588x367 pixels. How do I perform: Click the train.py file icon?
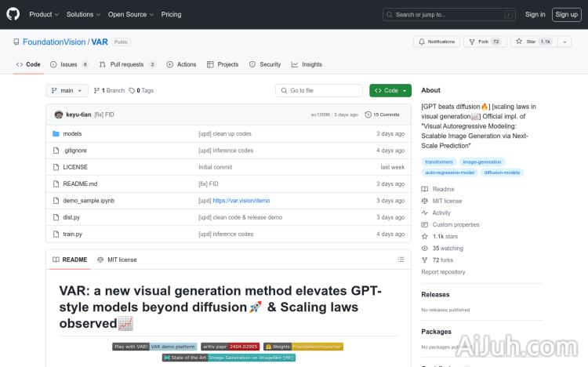[x=56, y=234]
